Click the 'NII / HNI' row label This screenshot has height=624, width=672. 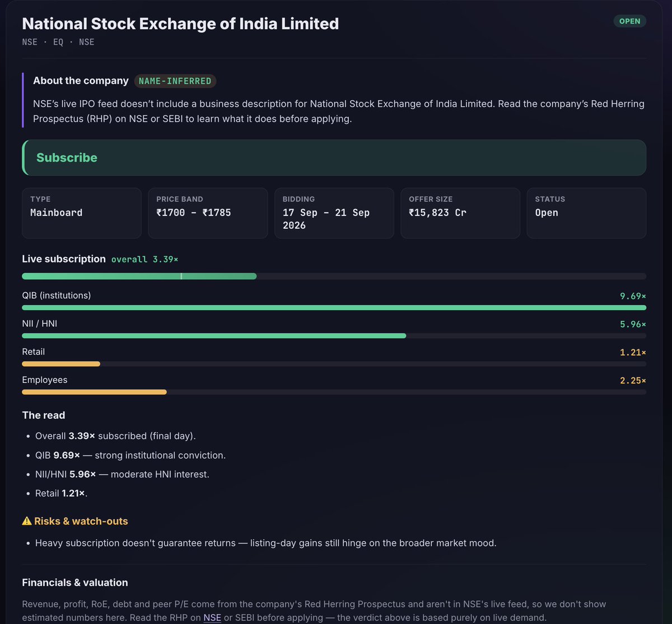(40, 323)
